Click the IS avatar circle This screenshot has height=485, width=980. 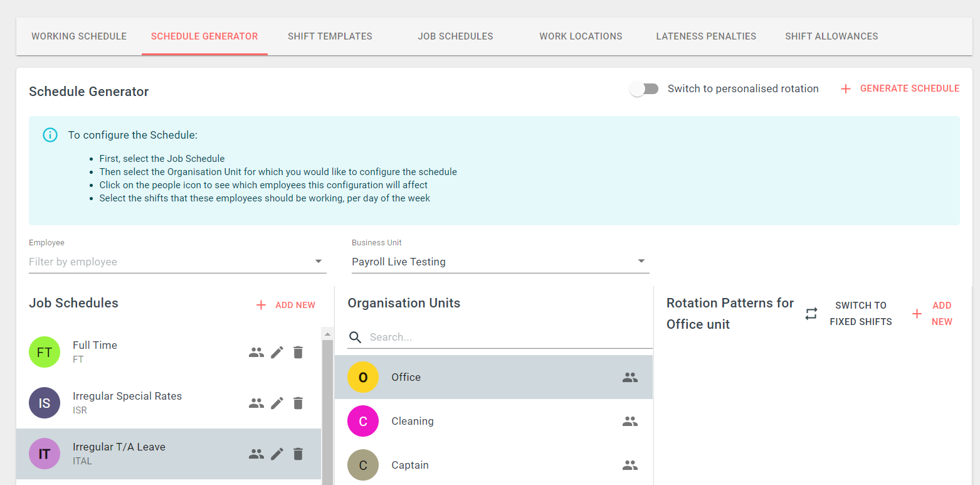45,403
